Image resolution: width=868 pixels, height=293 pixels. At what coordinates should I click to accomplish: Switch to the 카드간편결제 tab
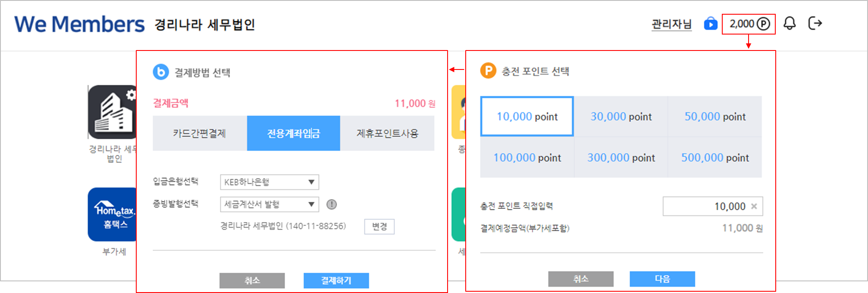click(200, 133)
